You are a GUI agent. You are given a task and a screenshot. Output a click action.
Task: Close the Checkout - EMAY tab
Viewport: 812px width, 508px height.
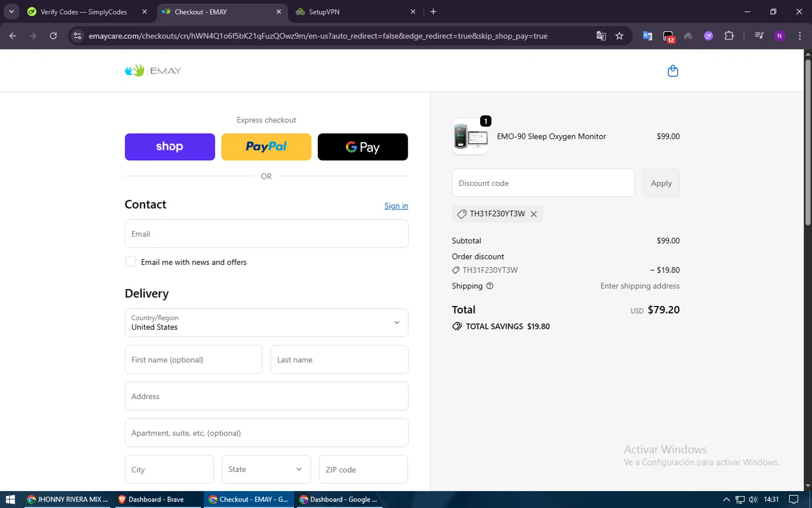tap(279, 11)
